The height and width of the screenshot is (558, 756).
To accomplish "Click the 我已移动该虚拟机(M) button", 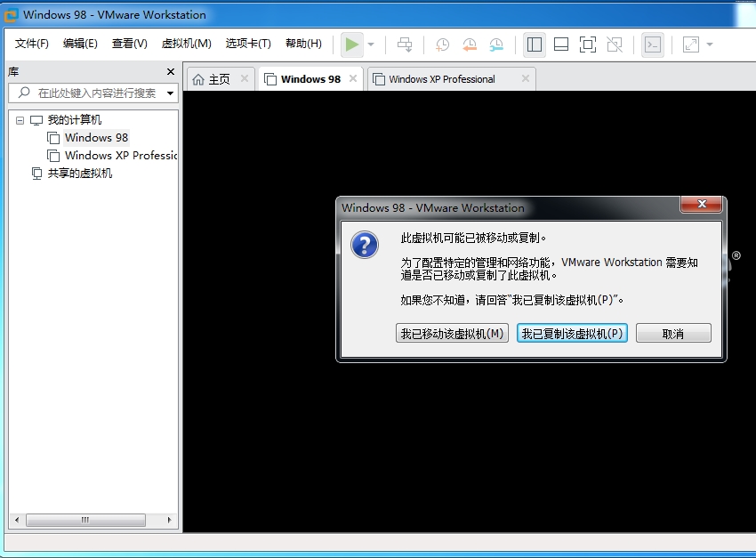I will pos(452,332).
